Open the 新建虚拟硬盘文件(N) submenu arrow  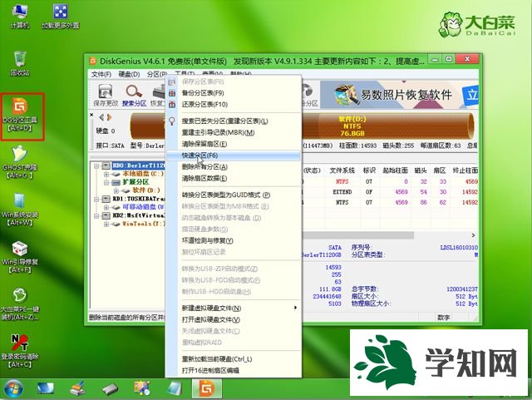click(295, 308)
